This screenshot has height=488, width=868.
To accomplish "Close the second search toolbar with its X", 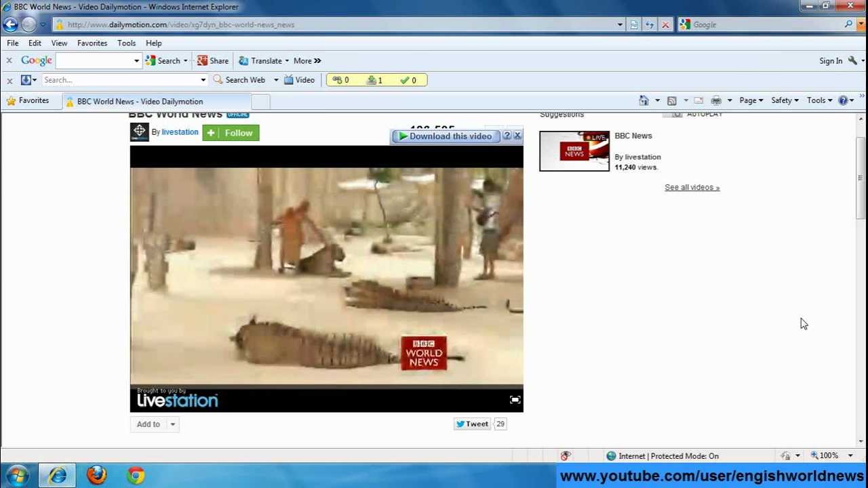I will 9,81.
